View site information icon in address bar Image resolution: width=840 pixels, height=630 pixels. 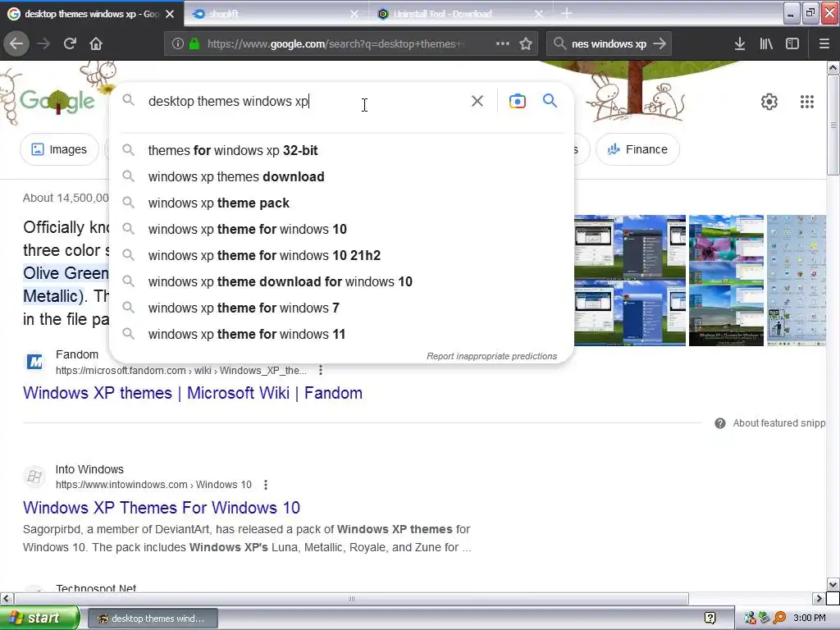tap(178, 44)
